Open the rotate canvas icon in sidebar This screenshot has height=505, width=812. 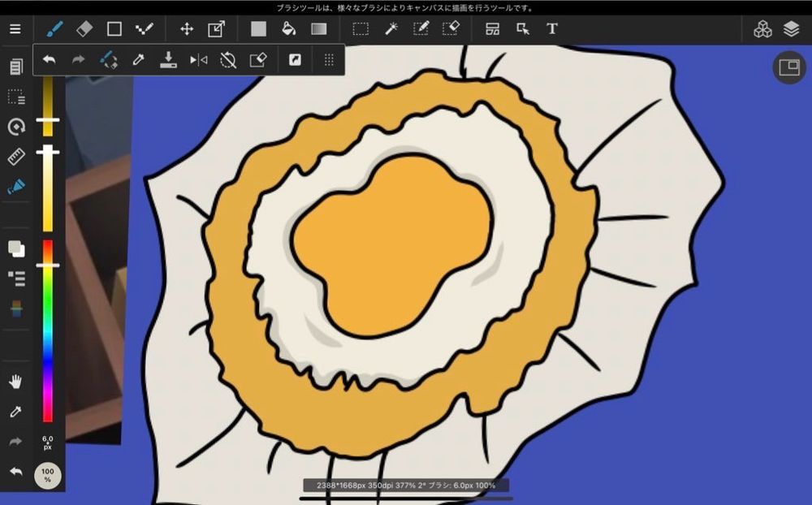[16, 127]
